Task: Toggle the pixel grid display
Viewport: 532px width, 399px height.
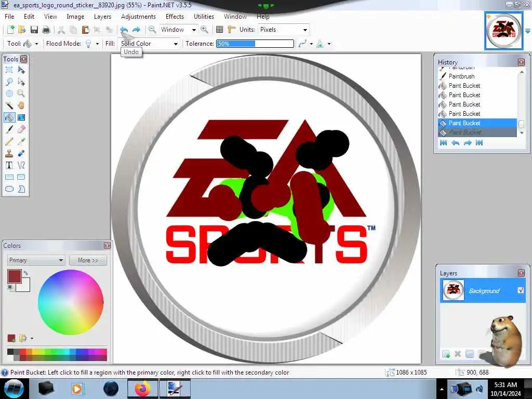Action: 220,30
